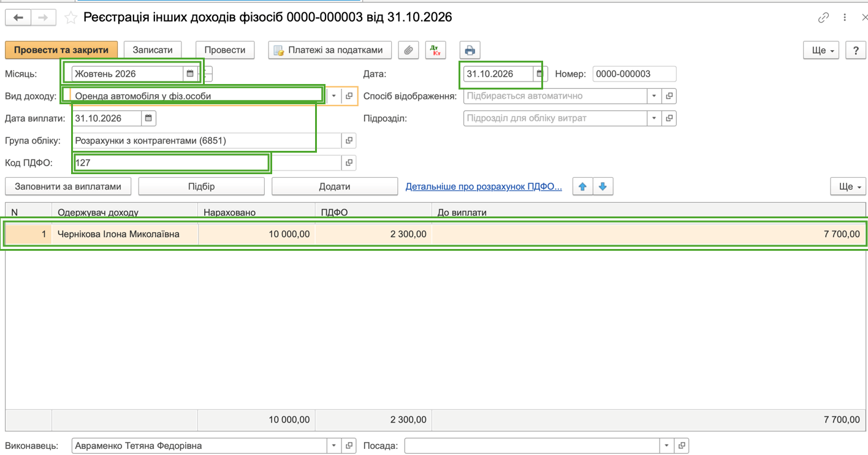Image resolution: width=868 pixels, height=455 pixels.
Task: Open the three-dot window menu
Action: (843, 18)
